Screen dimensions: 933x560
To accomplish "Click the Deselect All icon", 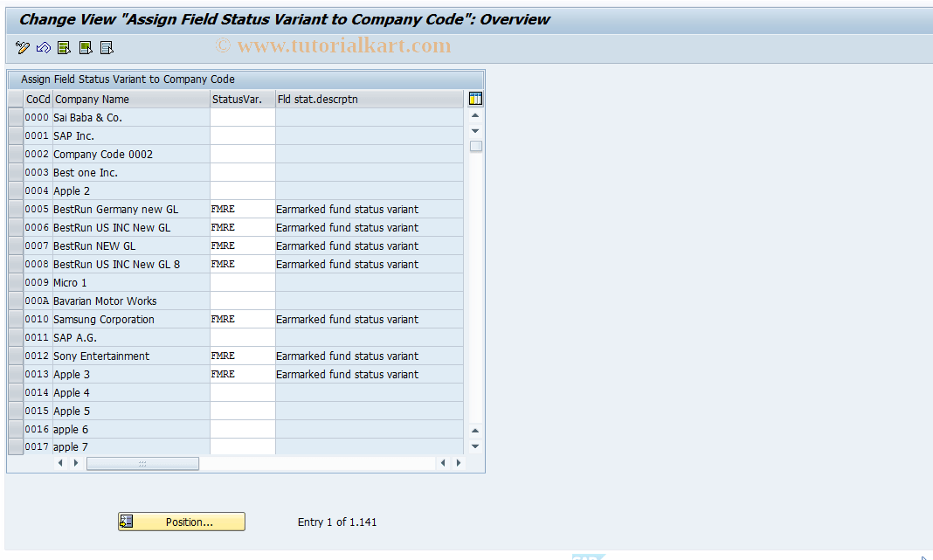I will (x=106, y=47).
